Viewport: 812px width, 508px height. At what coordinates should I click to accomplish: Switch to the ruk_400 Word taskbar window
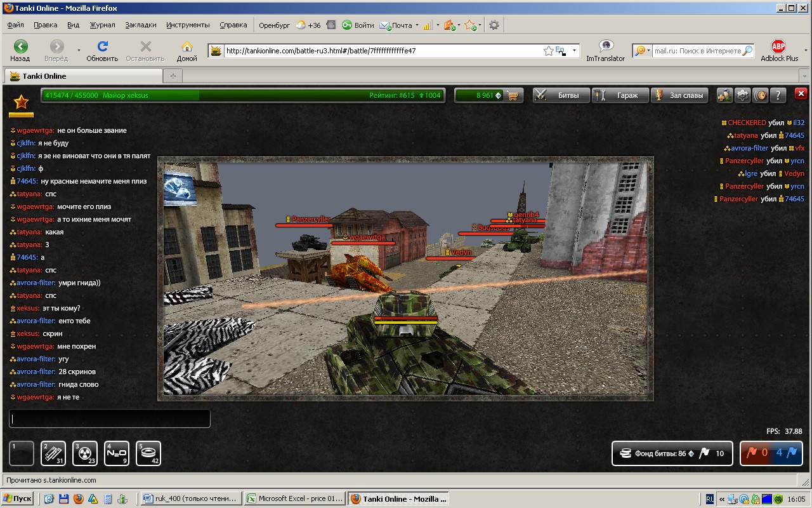[x=191, y=499]
